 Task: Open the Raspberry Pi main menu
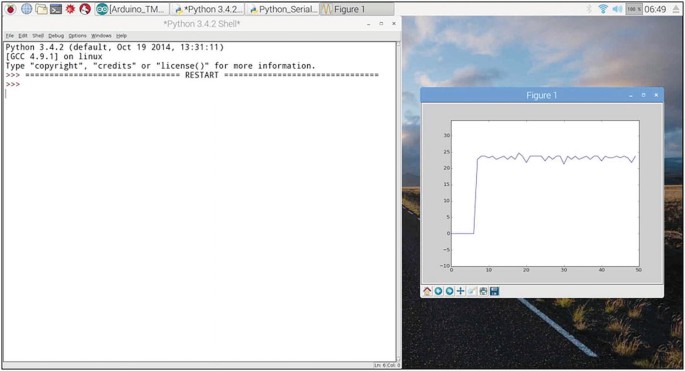click(x=10, y=9)
